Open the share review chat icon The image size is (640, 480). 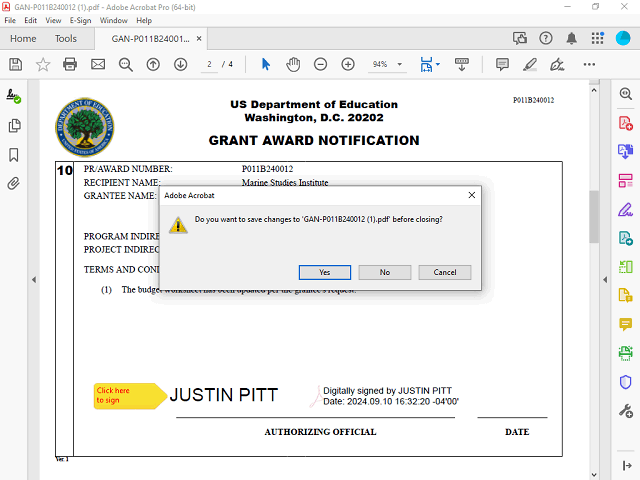pyautogui.click(x=520, y=38)
